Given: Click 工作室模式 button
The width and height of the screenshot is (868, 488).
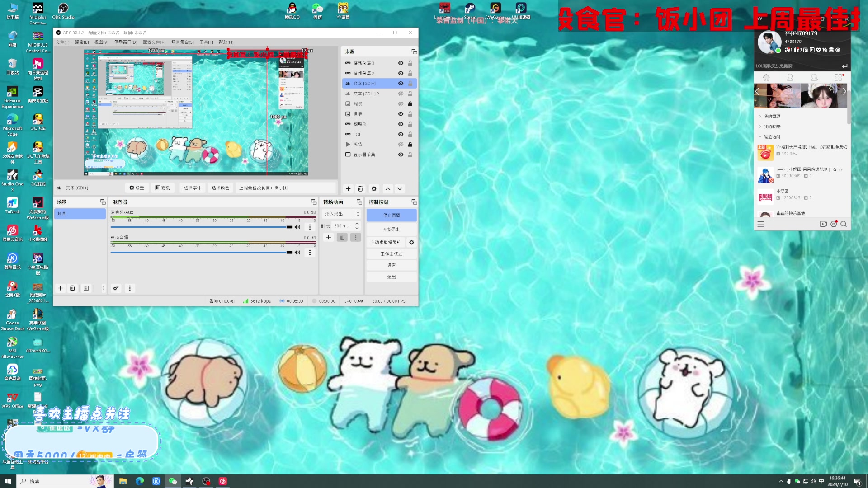Looking at the screenshot, I should tap(392, 254).
